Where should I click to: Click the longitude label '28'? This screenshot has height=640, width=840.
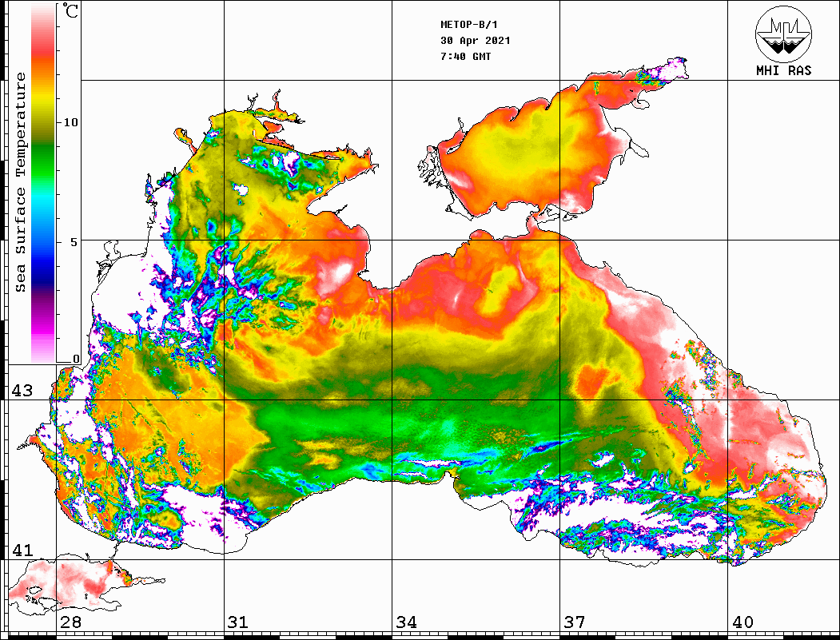click(70, 622)
